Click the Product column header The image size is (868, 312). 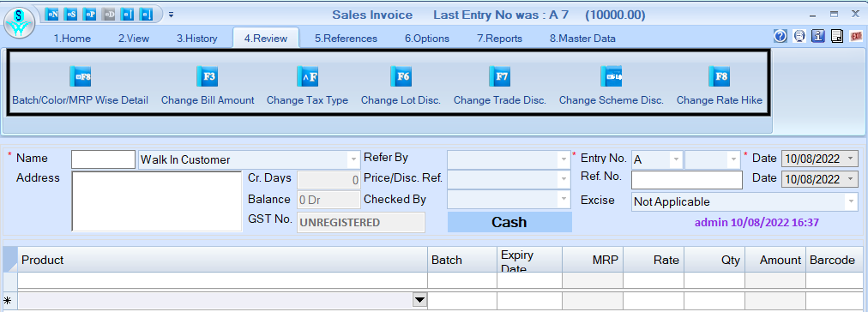[222, 260]
